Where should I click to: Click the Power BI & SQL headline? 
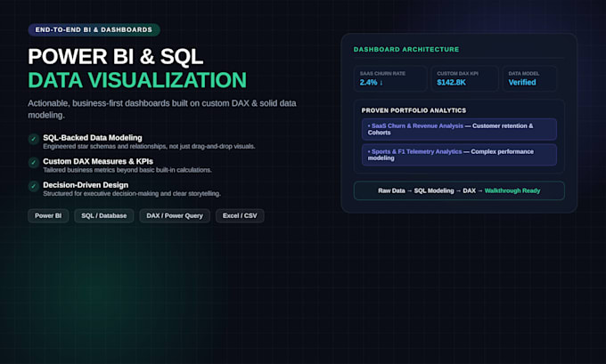coord(116,57)
